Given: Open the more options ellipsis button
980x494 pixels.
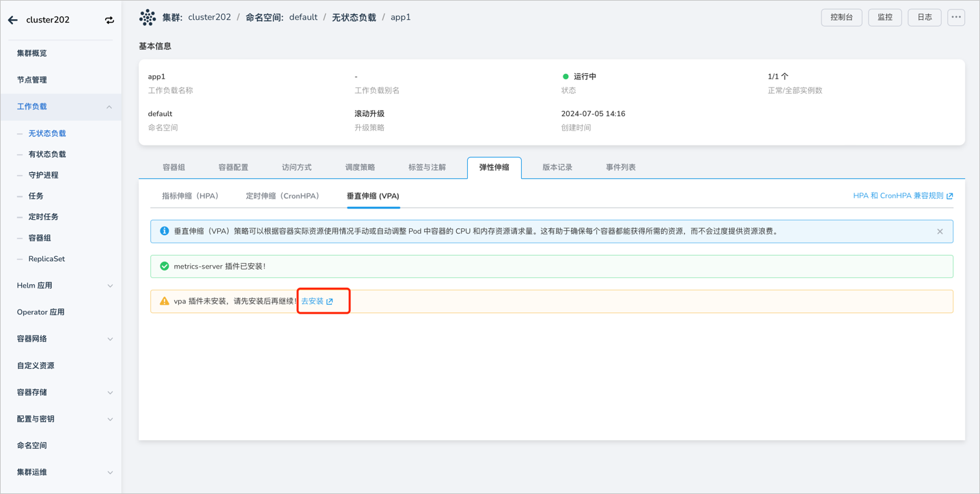Looking at the screenshot, I should 956,18.
